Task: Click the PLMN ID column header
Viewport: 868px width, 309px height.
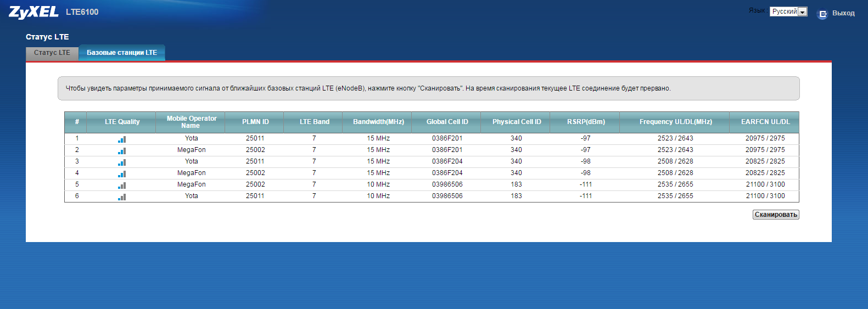Action: tap(255, 122)
